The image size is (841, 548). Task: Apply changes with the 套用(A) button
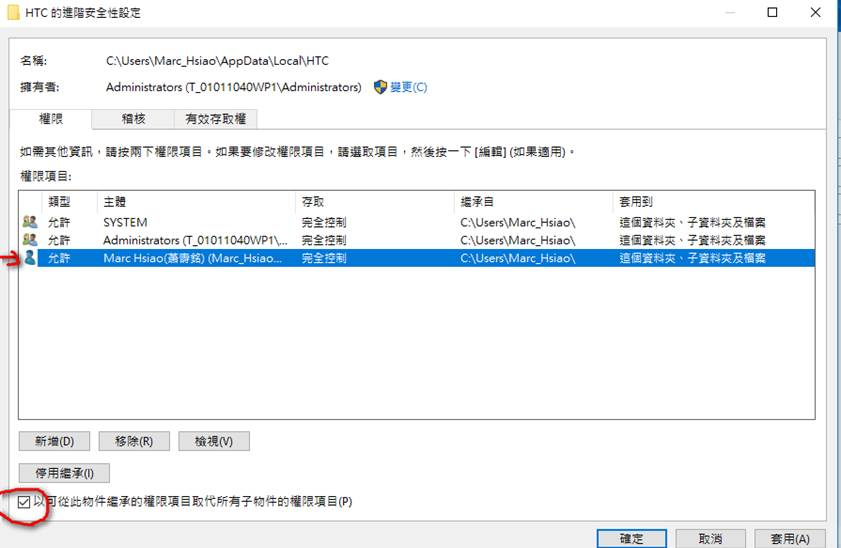[790, 538]
